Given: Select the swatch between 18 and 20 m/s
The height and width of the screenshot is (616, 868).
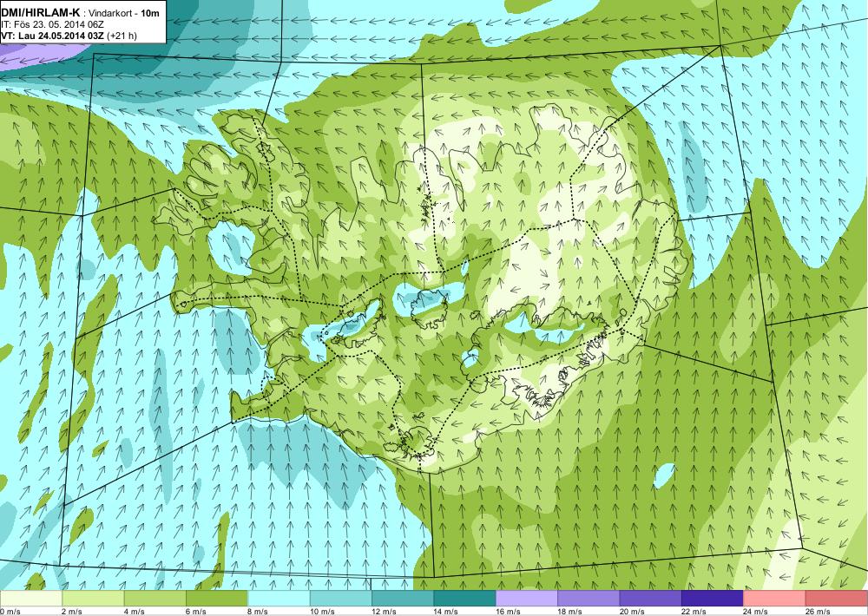Looking at the screenshot, I should pos(589,599).
